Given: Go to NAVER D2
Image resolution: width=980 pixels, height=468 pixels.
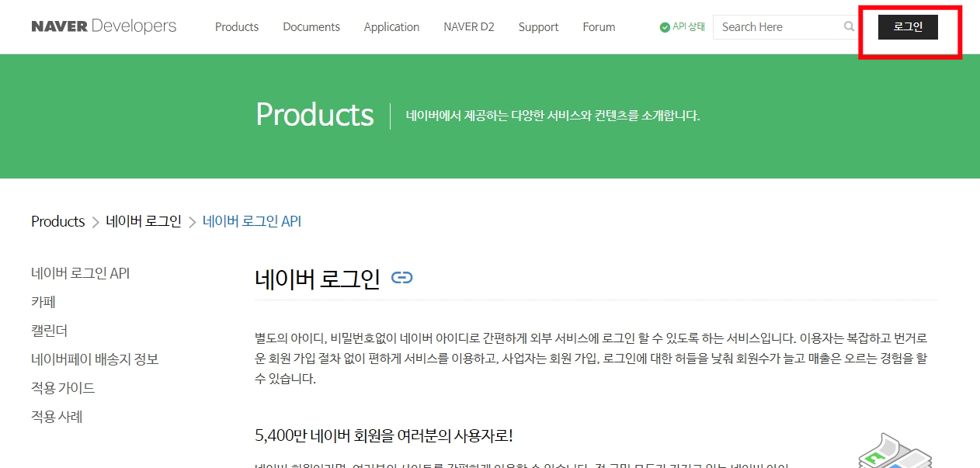Looking at the screenshot, I should 469,27.
